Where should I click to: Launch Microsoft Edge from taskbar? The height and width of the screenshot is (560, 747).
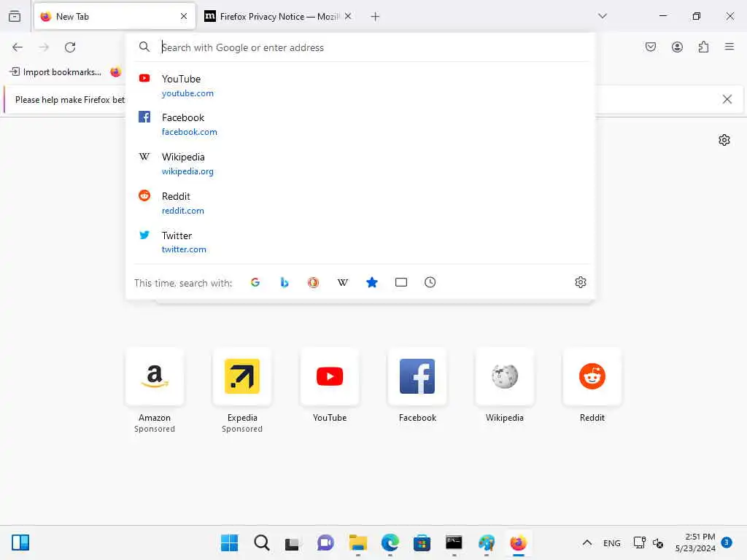[390, 542]
